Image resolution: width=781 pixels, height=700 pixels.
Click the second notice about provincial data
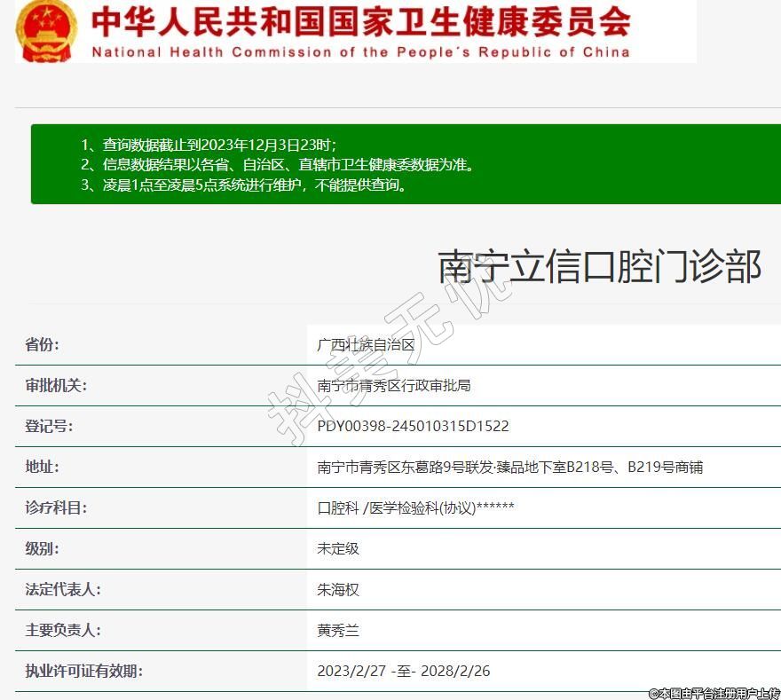pos(278,165)
